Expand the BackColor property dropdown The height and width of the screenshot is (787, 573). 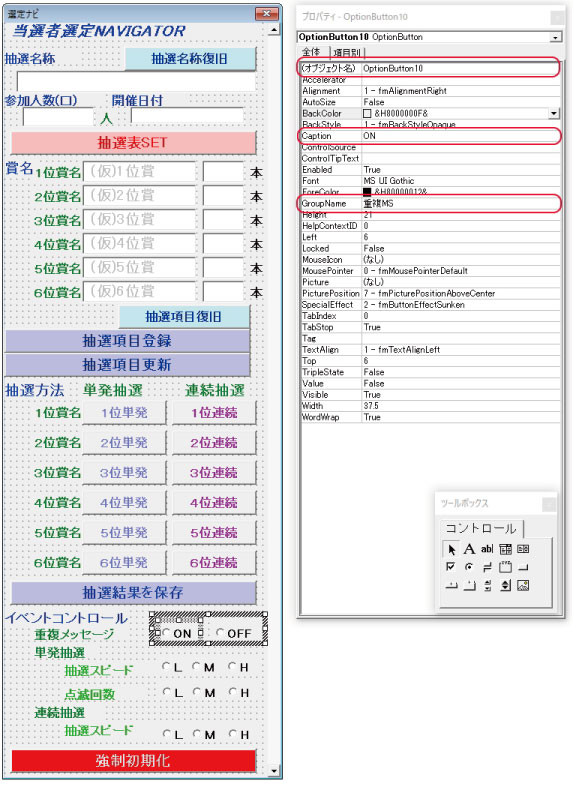tap(554, 113)
